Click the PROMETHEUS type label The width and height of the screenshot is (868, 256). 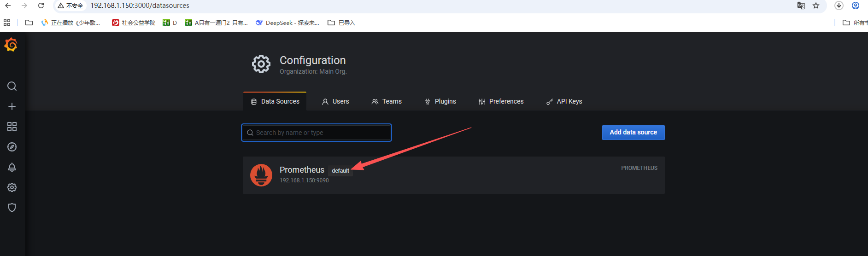[639, 168]
